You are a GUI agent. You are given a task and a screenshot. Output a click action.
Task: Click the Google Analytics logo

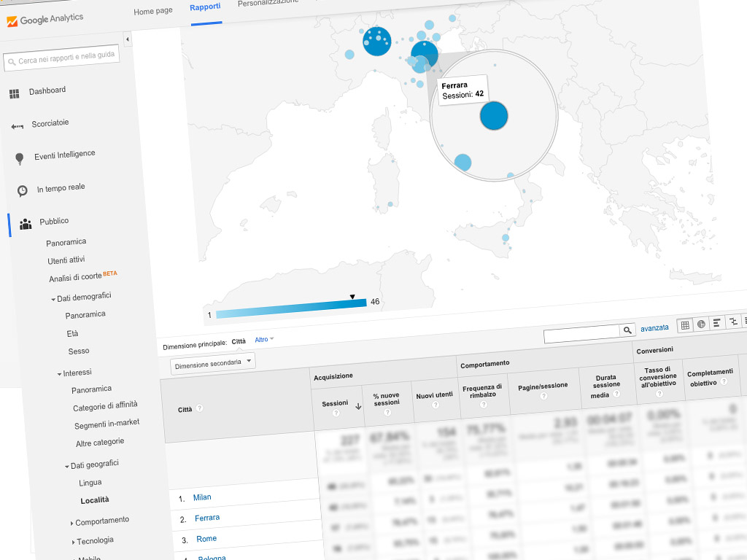pos(44,20)
